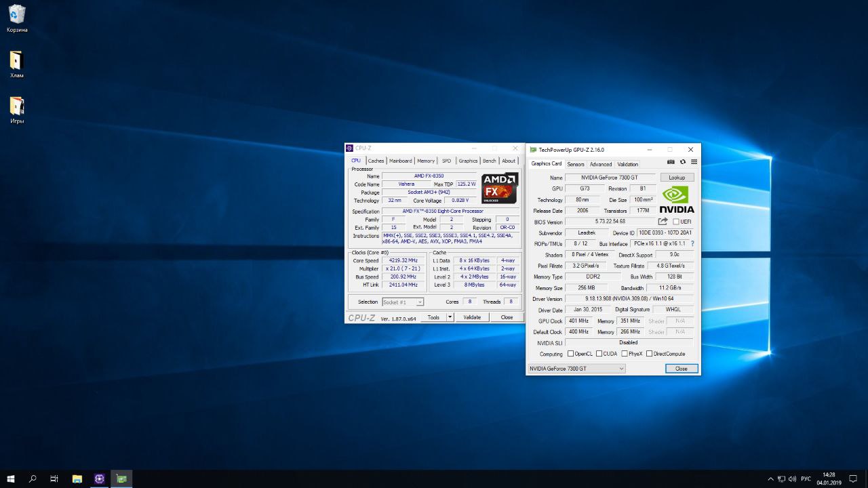Image resolution: width=868 pixels, height=488 pixels.
Task: Switch to the About tab
Action: pos(509,161)
